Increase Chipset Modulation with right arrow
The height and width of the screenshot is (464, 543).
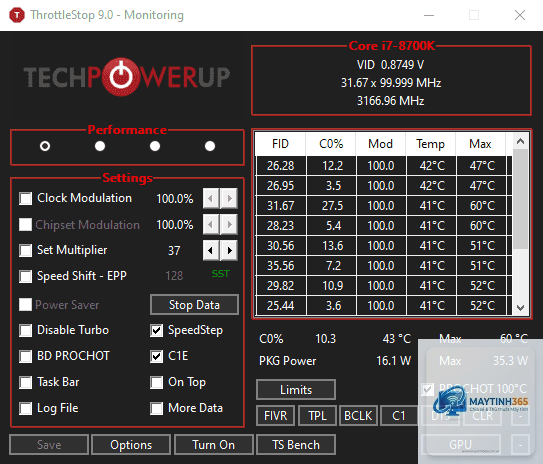click(229, 224)
